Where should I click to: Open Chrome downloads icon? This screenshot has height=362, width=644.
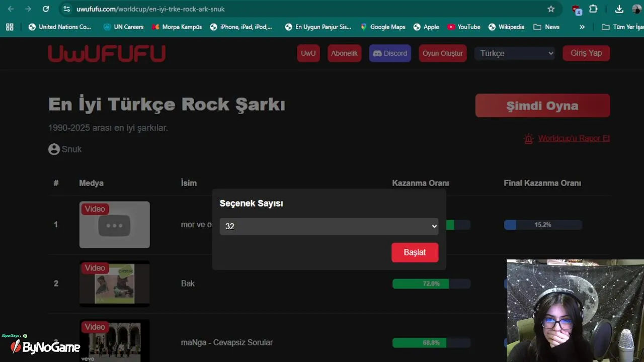point(619,9)
